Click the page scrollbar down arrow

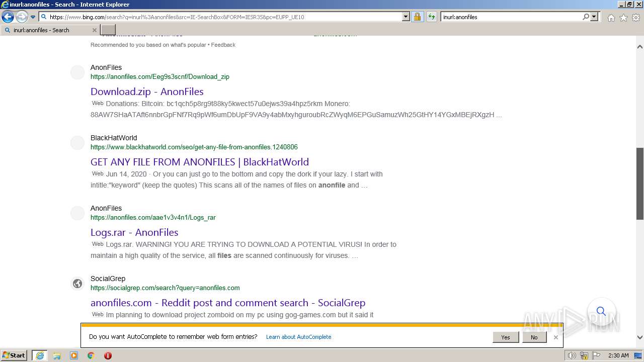pyautogui.click(x=640, y=338)
